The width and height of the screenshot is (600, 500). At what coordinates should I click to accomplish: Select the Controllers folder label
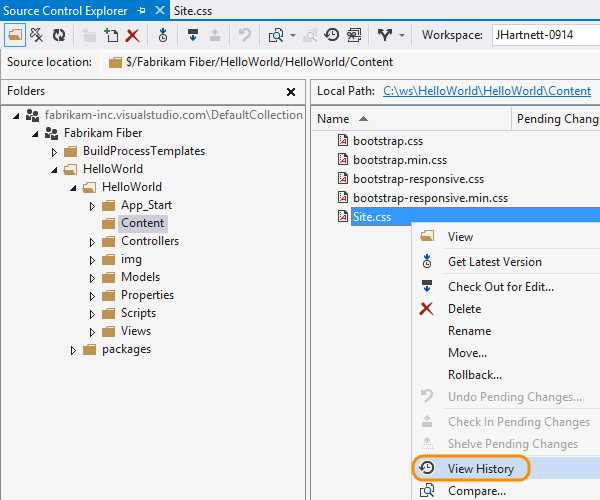click(150, 241)
